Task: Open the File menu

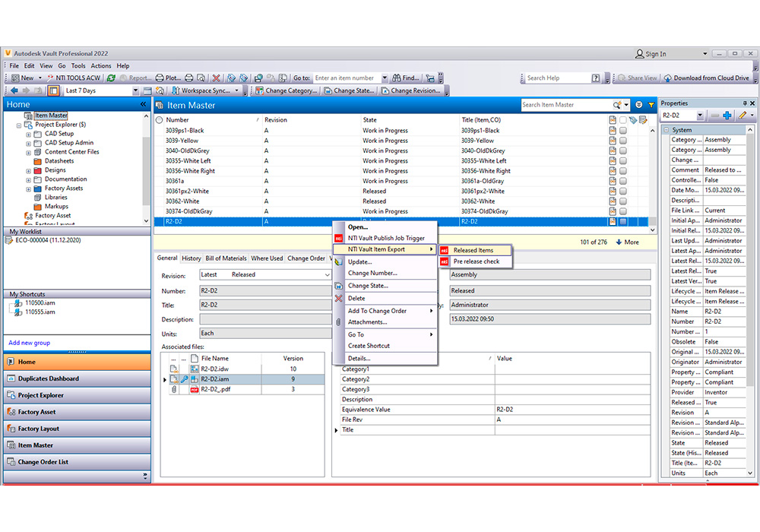Action: pos(14,66)
